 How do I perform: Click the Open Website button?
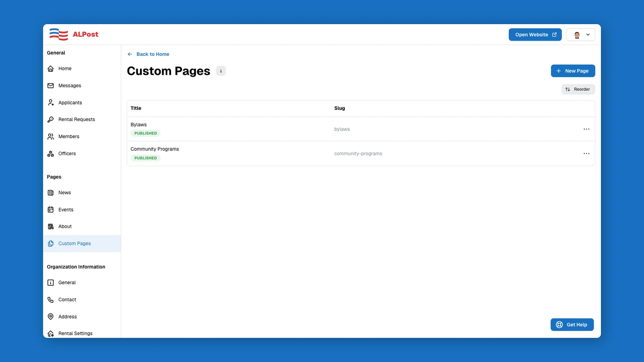535,35
